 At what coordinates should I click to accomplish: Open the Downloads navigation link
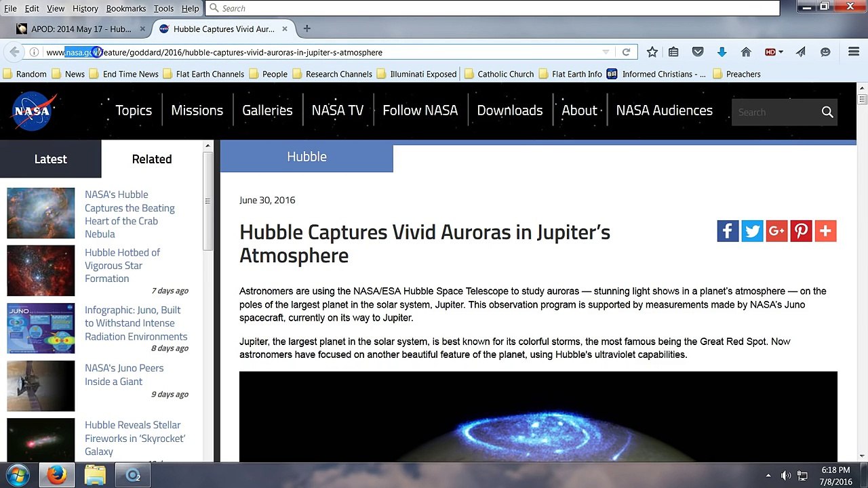coord(510,110)
